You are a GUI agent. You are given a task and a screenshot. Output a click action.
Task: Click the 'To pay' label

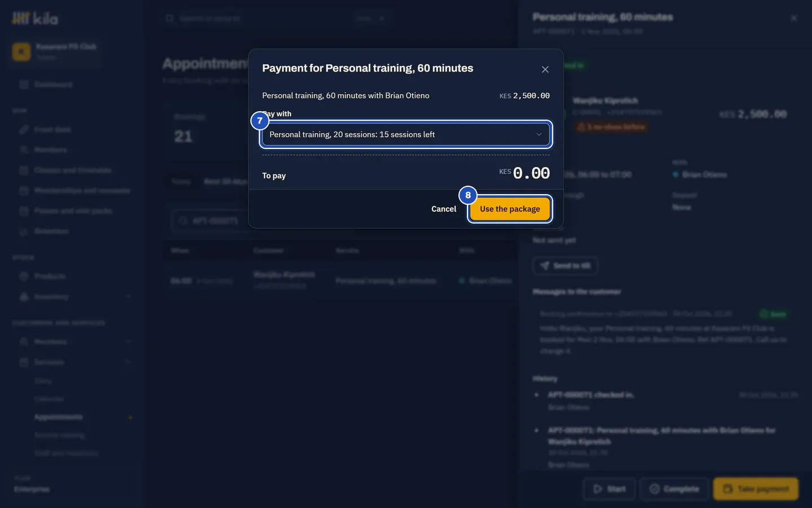pos(274,176)
